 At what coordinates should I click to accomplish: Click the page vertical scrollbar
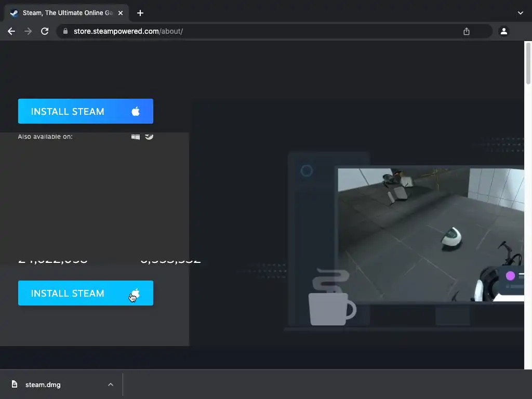pyautogui.click(x=528, y=63)
